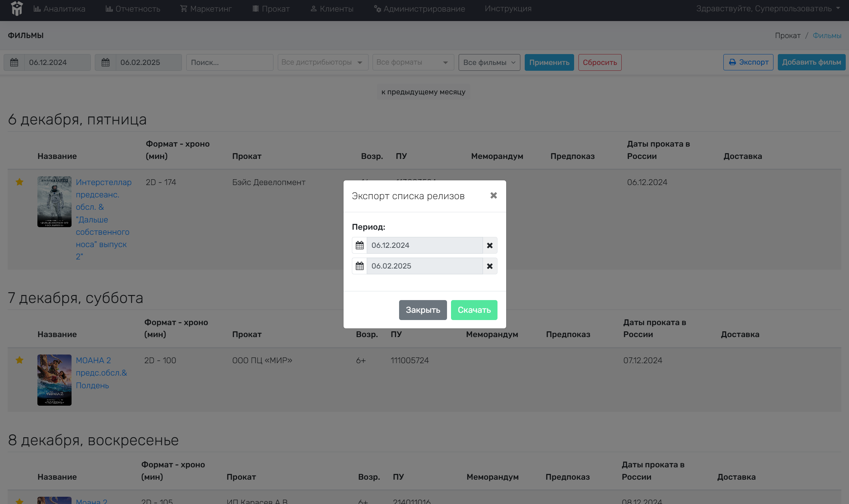Click calendar icon beside filter end date
Viewport: 849px width, 504px height.
pos(105,62)
